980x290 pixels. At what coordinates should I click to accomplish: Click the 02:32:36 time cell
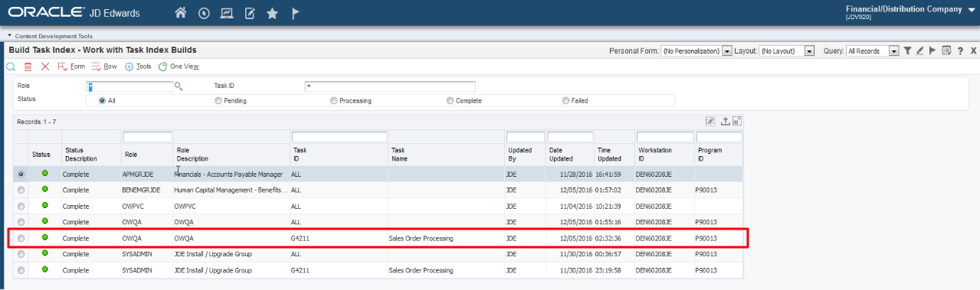pos(615,238)
